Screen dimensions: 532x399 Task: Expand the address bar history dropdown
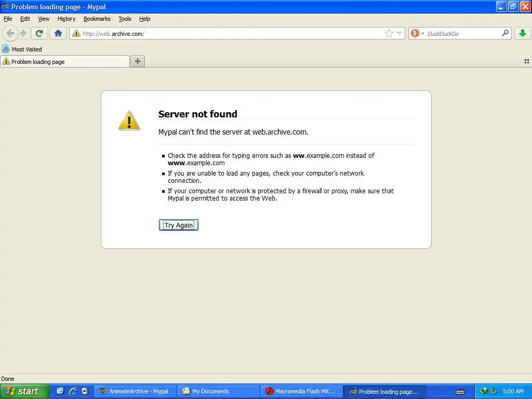pyautogui.click(x=400, y=33)
